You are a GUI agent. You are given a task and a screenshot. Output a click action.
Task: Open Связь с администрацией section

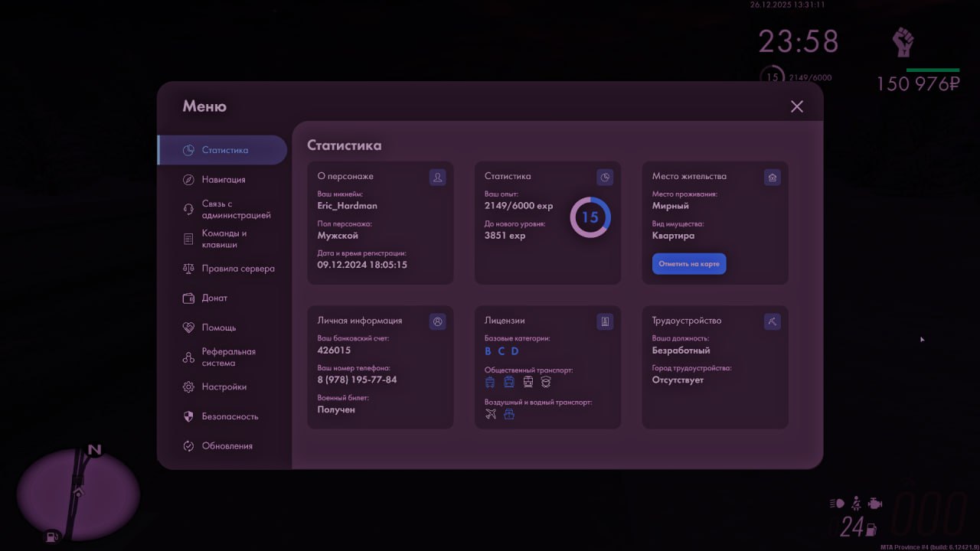pos(222,210)
